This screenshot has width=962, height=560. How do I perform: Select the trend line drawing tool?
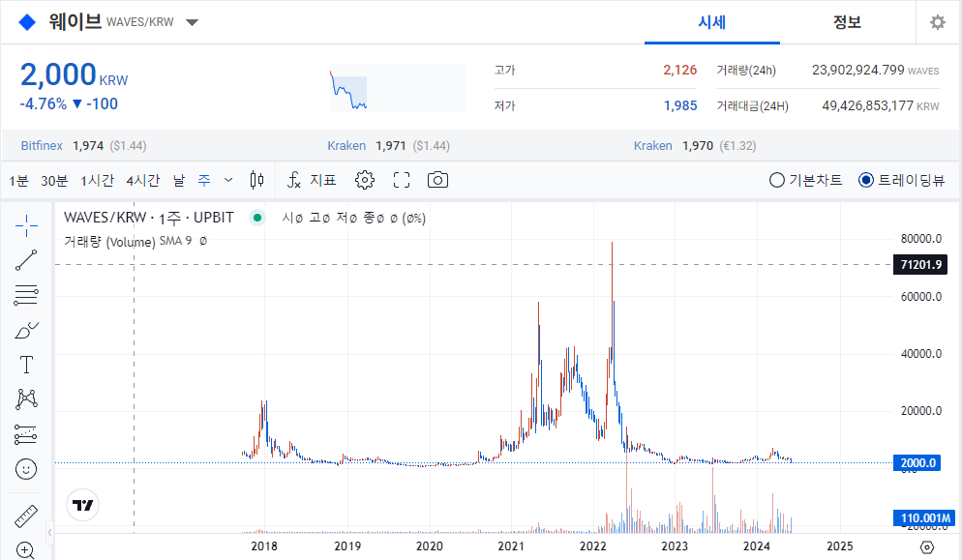[26, 260]
